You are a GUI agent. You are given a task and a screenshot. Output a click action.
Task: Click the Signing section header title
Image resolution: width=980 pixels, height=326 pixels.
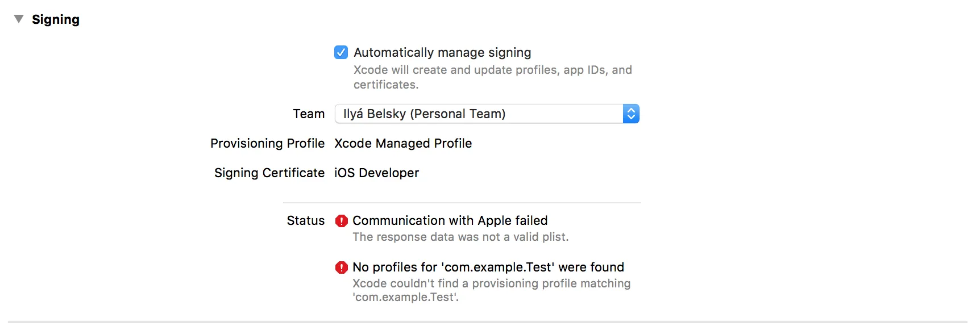point(56,19)
